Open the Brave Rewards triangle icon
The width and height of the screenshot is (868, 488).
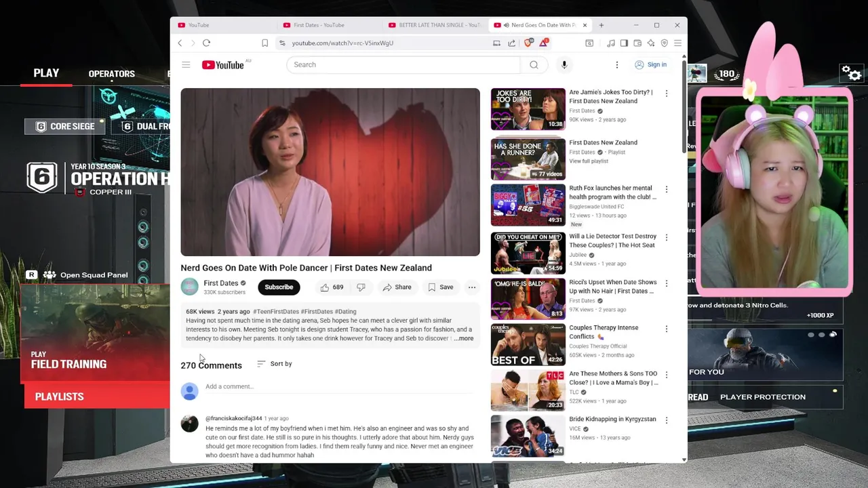tap(543, 43)
